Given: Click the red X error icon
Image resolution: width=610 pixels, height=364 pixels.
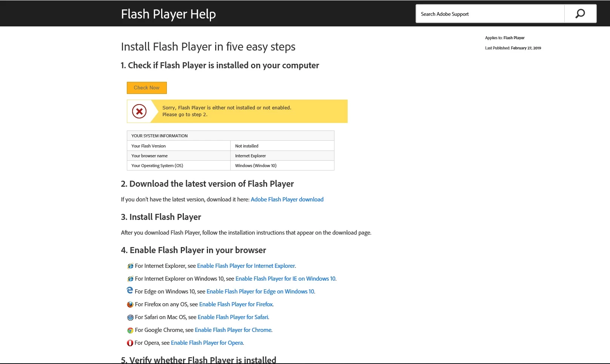Looking at the screenshot, I should pos(139,111).
